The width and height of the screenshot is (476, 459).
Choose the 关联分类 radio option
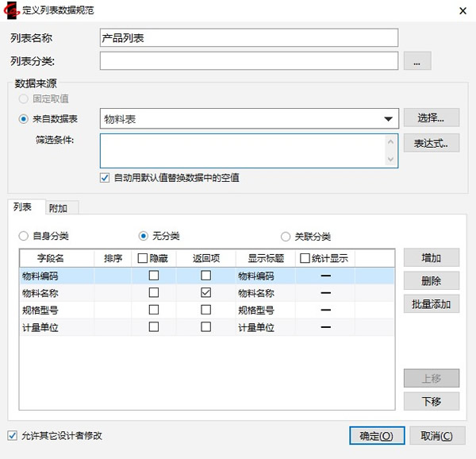click(286, 236)
